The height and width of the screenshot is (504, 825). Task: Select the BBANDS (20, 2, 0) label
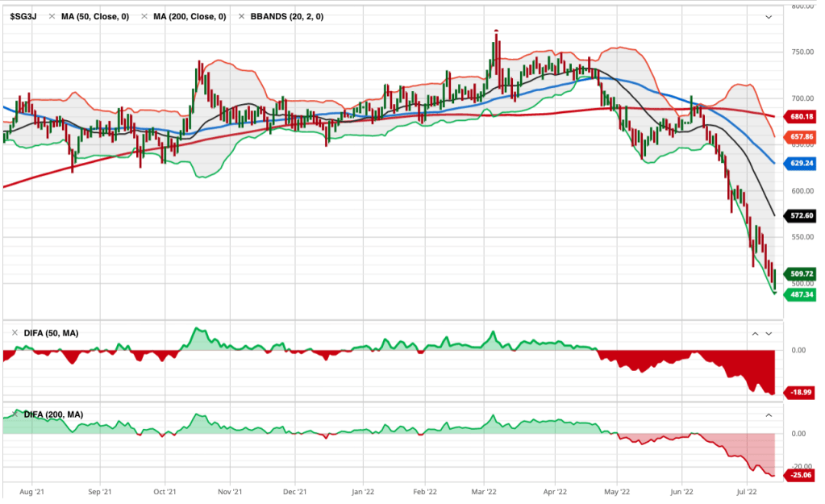coord(287,17)
